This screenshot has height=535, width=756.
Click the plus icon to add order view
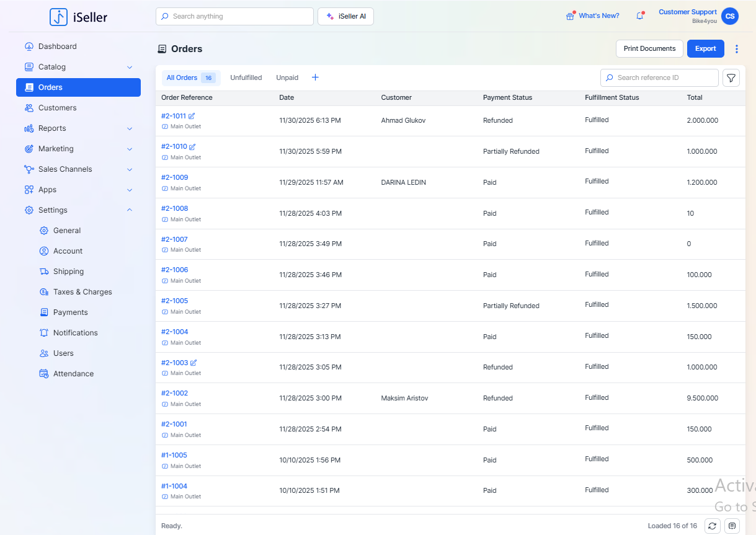pyautogui.click(x=315, y=77)
